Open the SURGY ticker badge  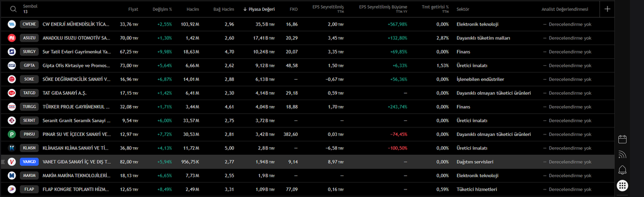coord(28,52)
